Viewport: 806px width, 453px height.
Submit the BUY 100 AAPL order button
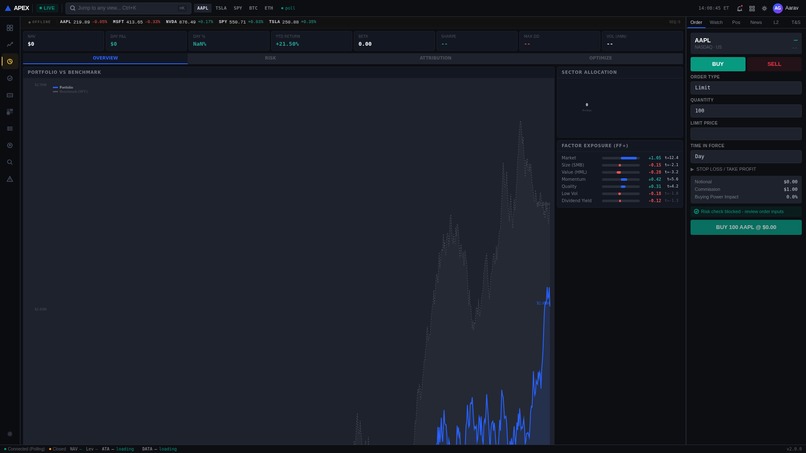click(745, 227)
